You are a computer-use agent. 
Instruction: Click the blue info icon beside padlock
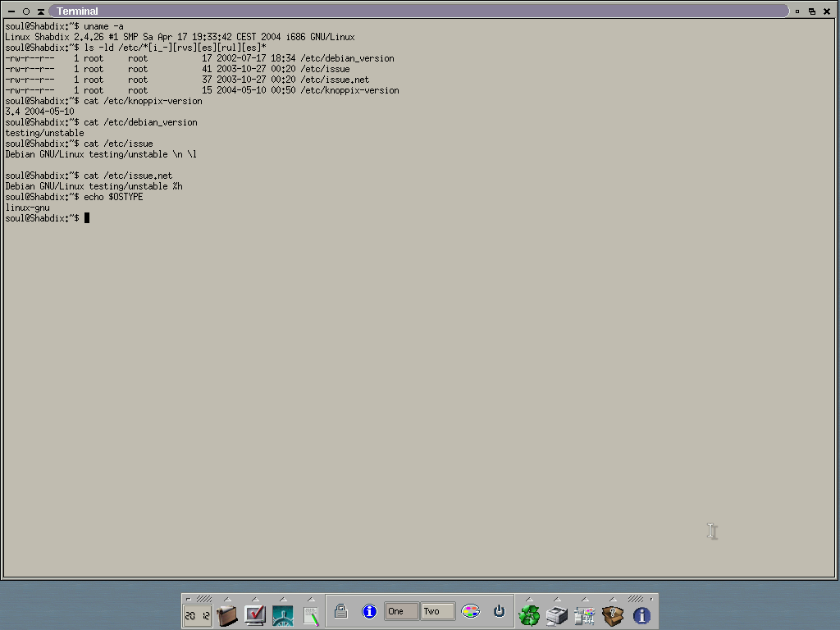point(369,611)
